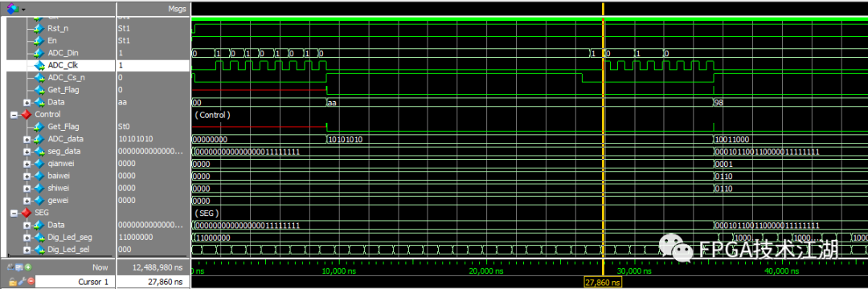The width and height of the screenshot is (868, 289).
Task: Expand the ADC_data bus
Action: point(27,139)
